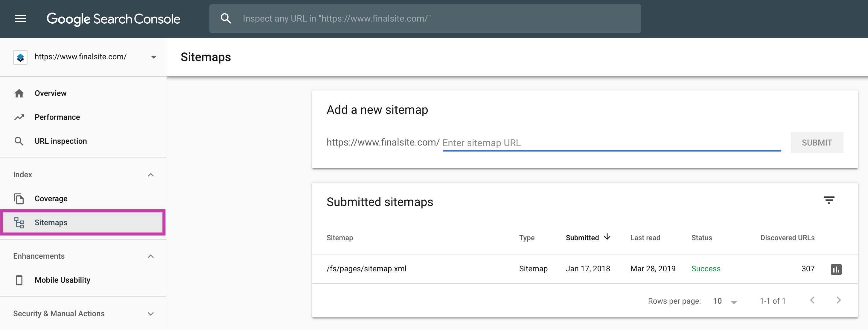The width and height of the screenshot is (868, 330).
Task: Focus the Inspect any URL search box
Action: [x=425, y=19]
